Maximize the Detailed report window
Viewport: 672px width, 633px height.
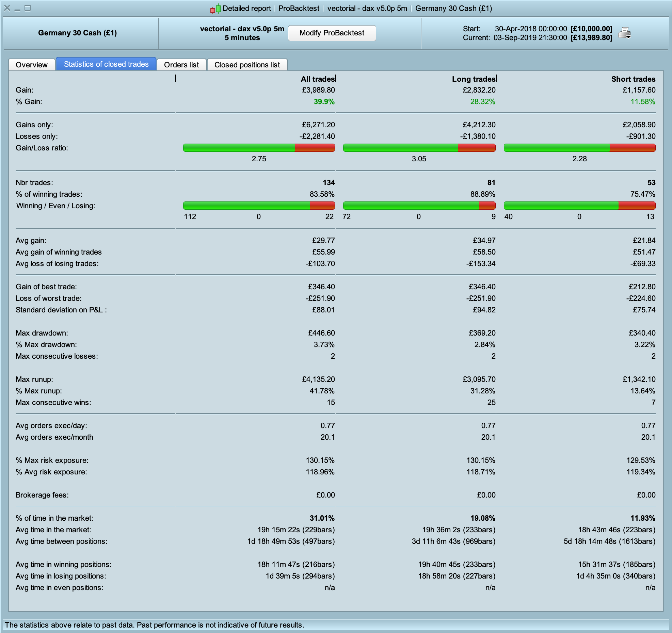[x=28, y=8]
